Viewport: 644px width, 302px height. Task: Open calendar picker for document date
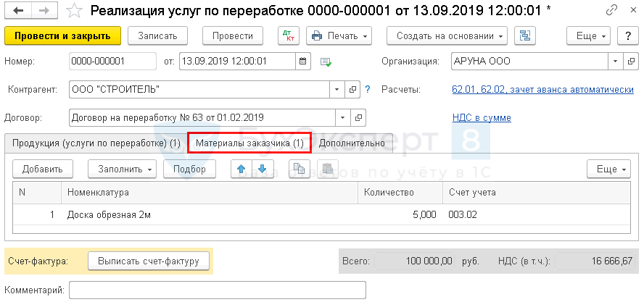point(302,61)
